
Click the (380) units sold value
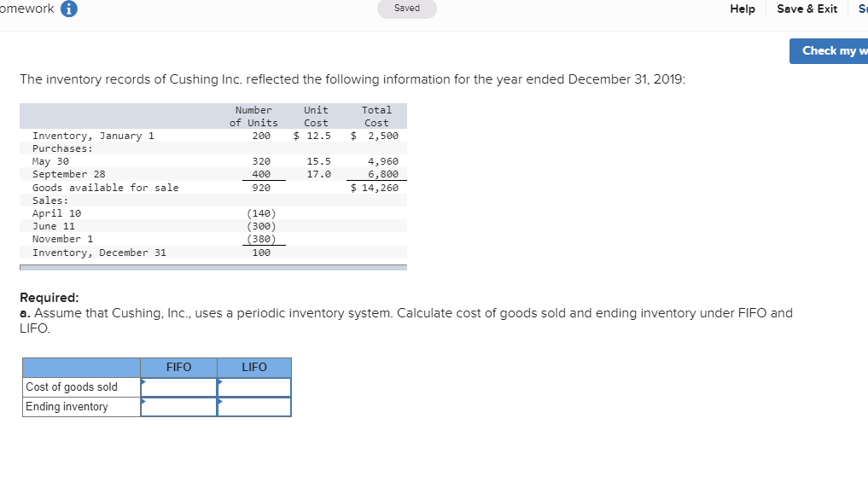261,239
